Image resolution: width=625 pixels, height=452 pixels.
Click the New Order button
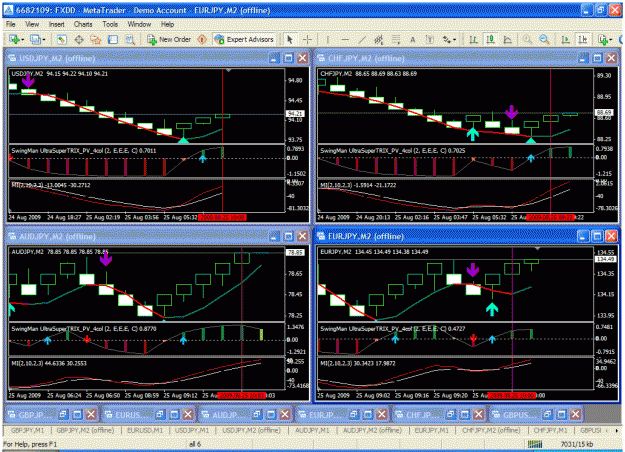click(x=169, y=39)
